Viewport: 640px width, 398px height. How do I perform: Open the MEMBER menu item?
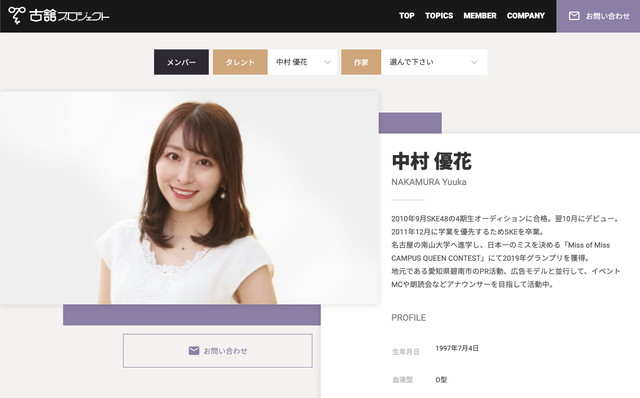pyautogui.click(x=480, y=16)
